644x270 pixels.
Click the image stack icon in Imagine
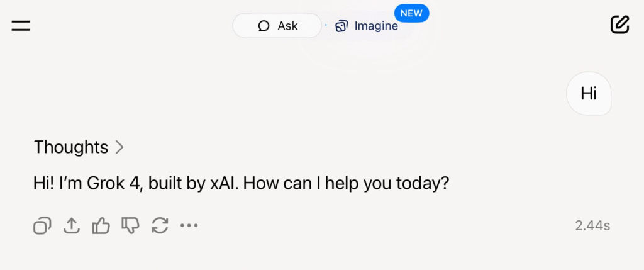(341, 26)
